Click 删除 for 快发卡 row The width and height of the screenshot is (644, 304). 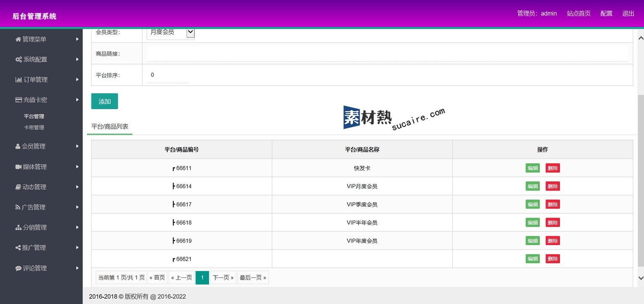[x=553, y=168]
